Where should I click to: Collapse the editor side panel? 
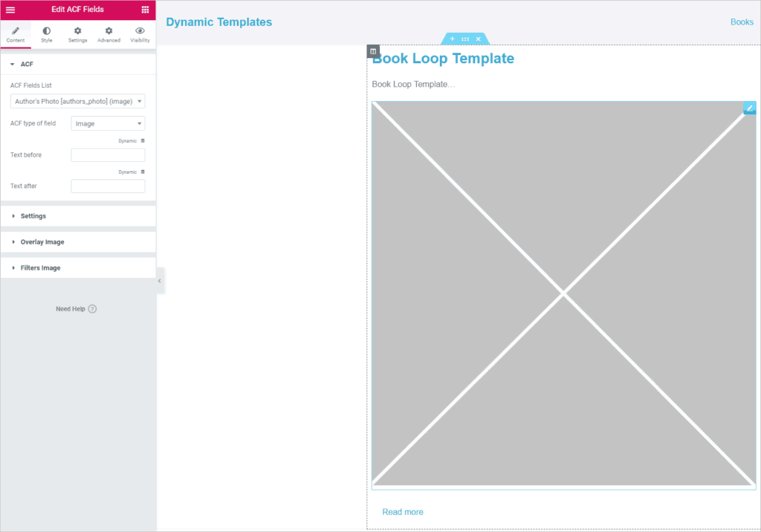[x=160, y=281]
